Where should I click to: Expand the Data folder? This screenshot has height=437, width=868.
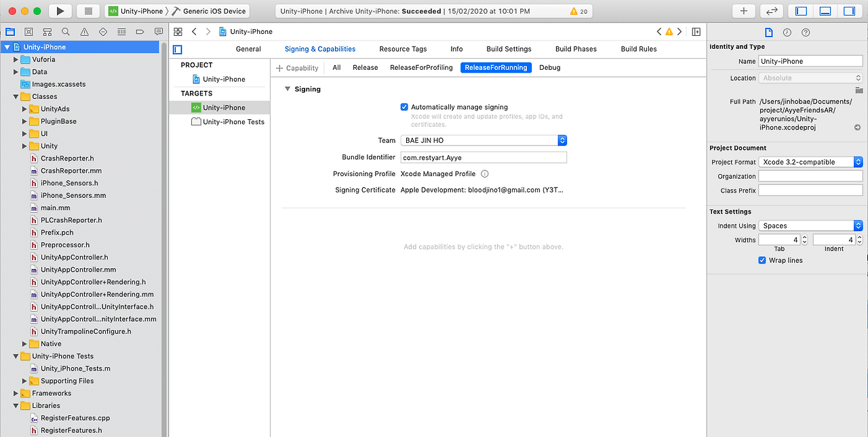16,72
